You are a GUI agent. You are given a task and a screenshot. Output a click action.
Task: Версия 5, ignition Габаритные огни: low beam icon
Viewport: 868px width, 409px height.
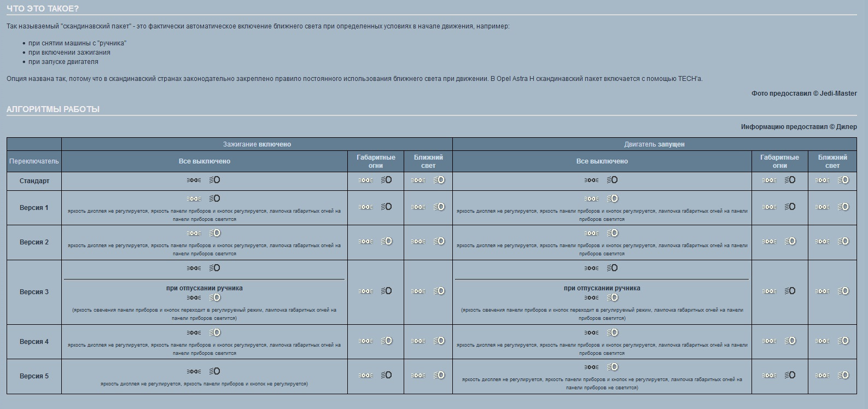386,375
